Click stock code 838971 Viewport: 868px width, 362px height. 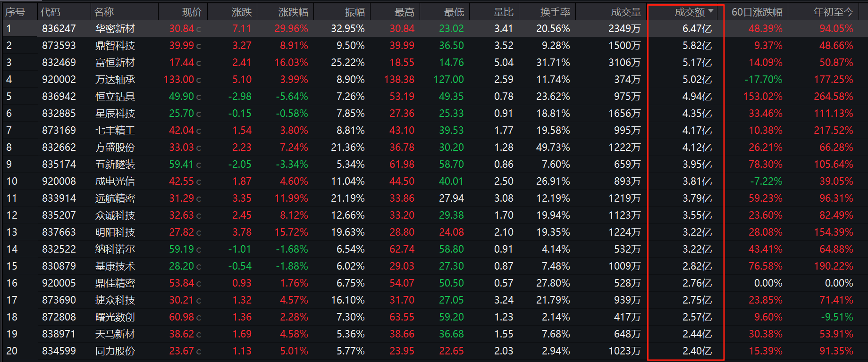click(x=59, y=334)
